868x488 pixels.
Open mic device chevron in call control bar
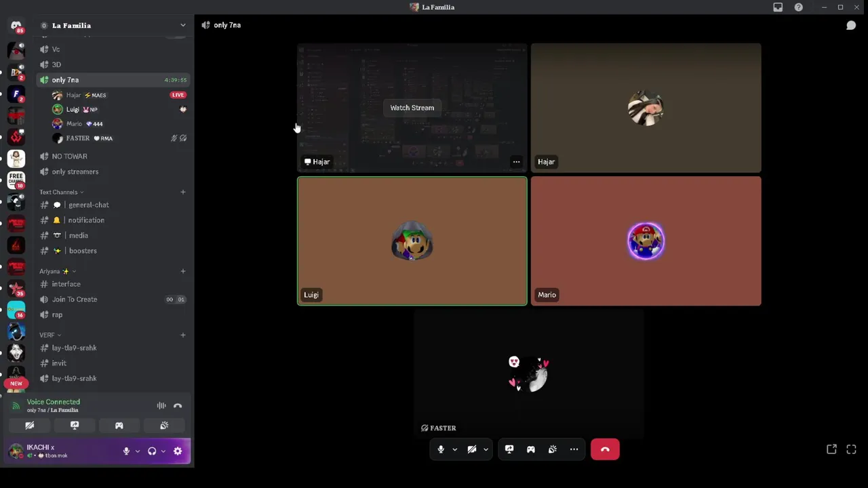pyautogui.click(x=454, y=449)
